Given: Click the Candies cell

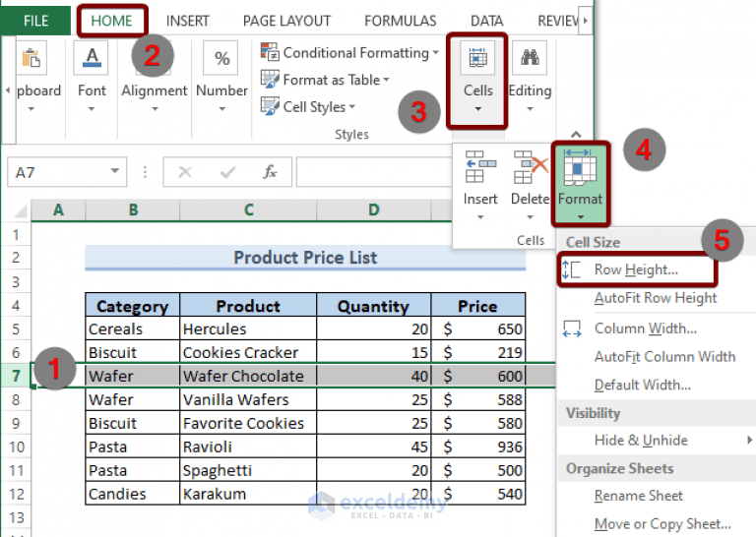Looking at the screenshot, I should [133, 494].
